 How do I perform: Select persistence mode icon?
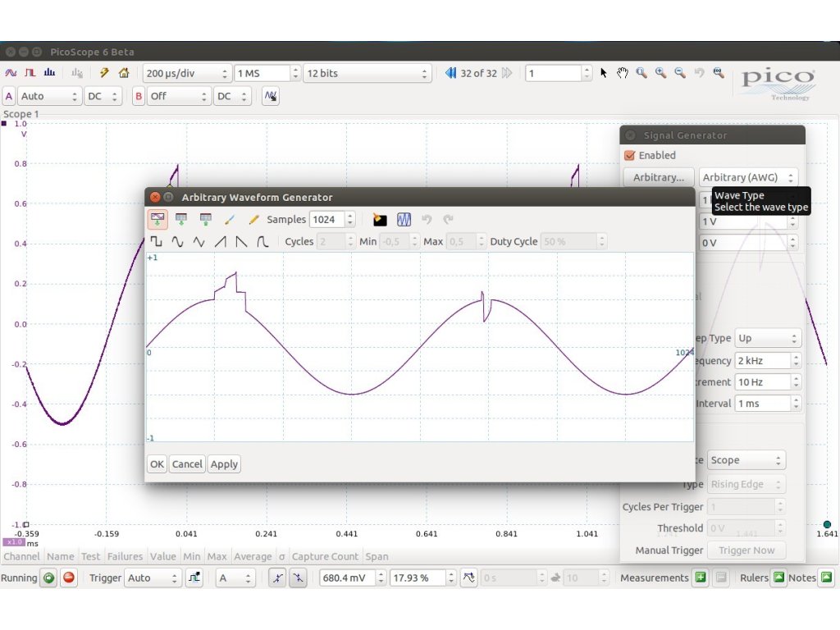click(x=30, y=73)
